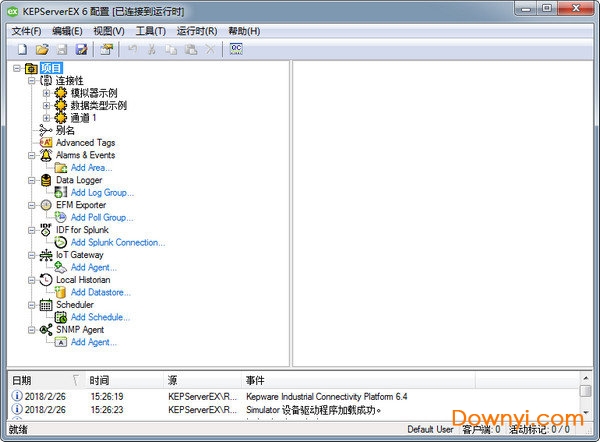Click the Advanced Tags icon
The width and height of the screenshot is (600, 442).
click(x=46, y=142)
